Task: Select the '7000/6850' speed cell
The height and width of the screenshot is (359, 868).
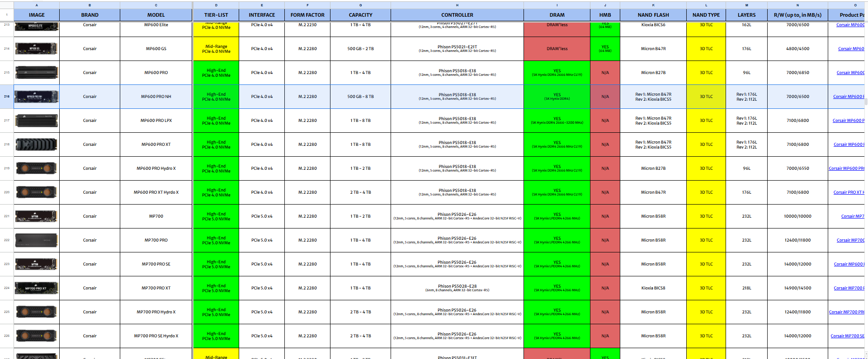Action: 797,73
